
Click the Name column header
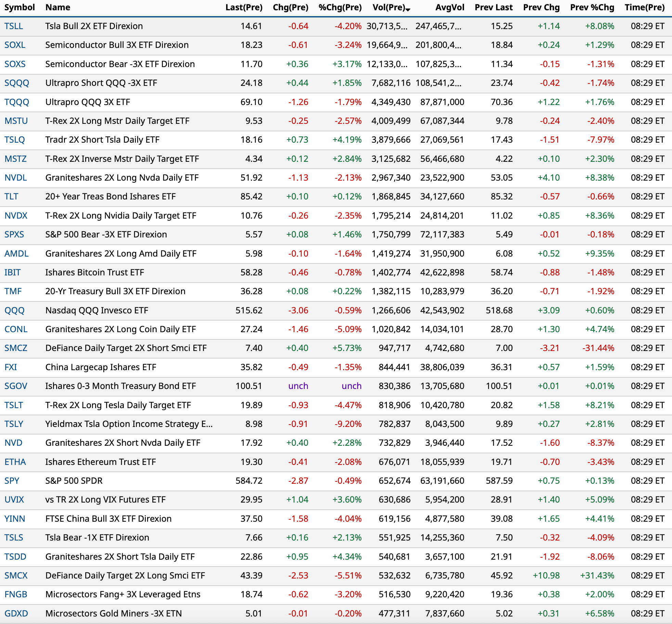[57, 8]
